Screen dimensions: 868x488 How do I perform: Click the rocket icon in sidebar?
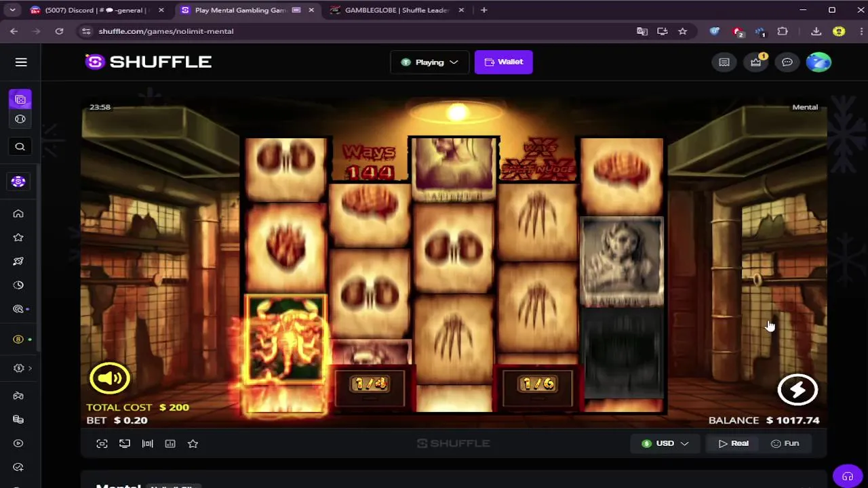coord(18,262)
